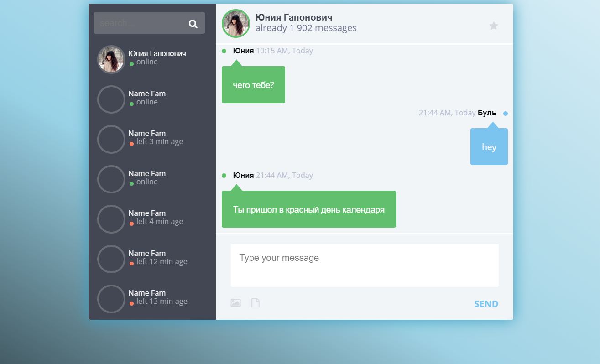The width and height of the screenshot is (600, 364).
Task: Click the search input box
Action: [x=149, y=23]
